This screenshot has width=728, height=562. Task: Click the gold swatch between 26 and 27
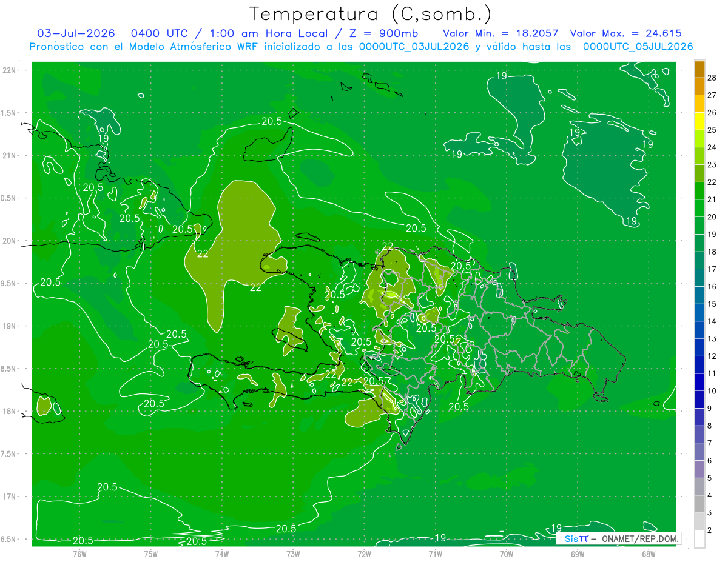pyautogui.click(x=699, y=104)
